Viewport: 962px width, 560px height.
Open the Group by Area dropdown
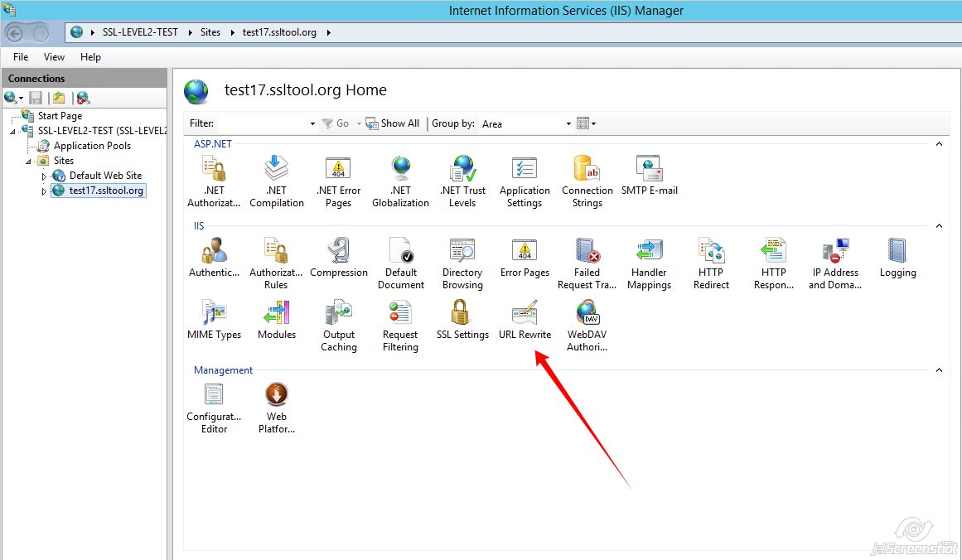[x=568, y=123]
